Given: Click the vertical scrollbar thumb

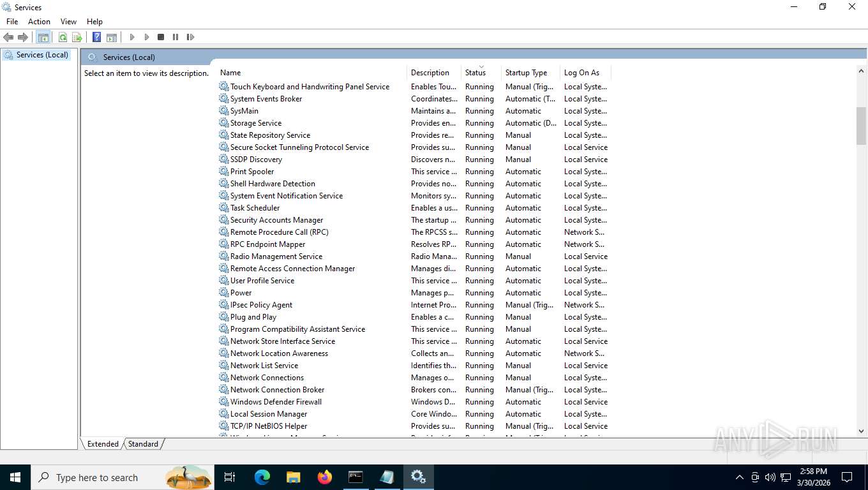Looking at the screenshot, I should (861, 126).
